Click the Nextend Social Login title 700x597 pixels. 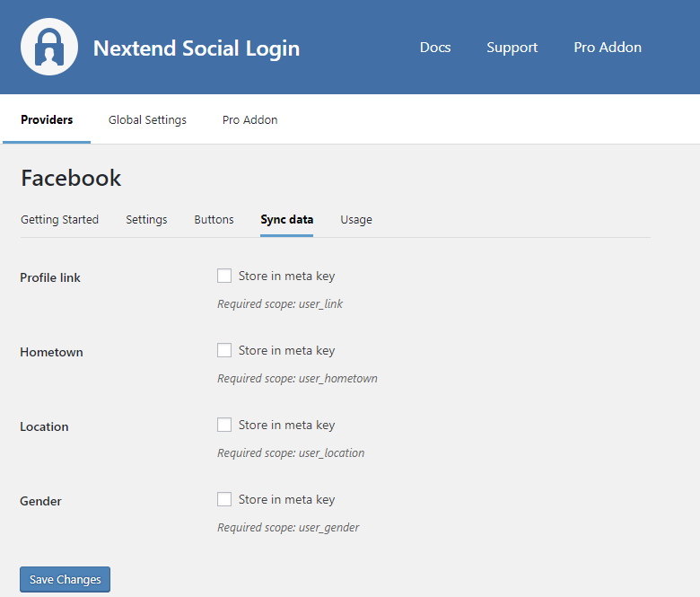tap(197, 48)
